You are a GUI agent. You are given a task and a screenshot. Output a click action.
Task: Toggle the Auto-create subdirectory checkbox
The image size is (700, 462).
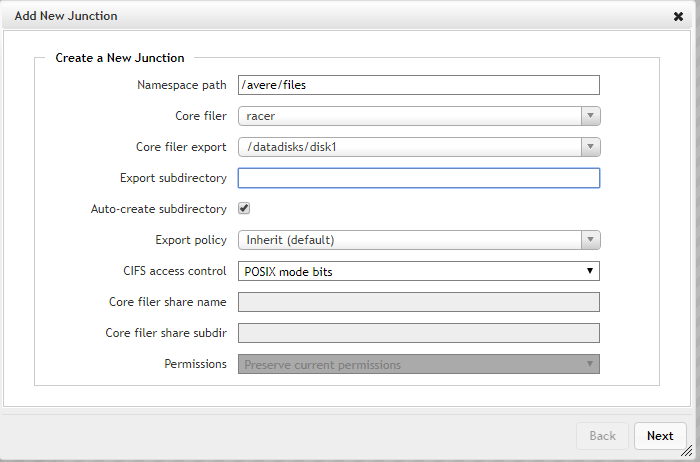click(x=243, y=209)
